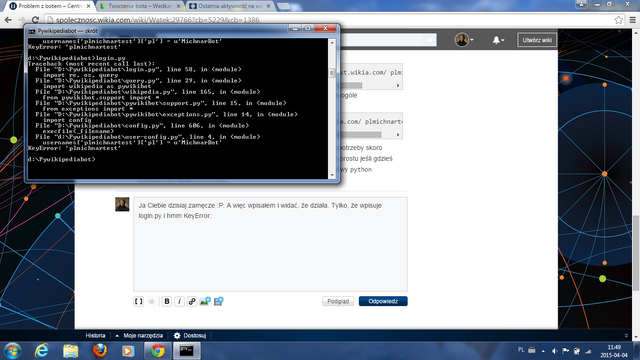This screenshot has width=640, height=360.
Task: Apply italic formatting in reply editor
Action: tap(179, 301)
